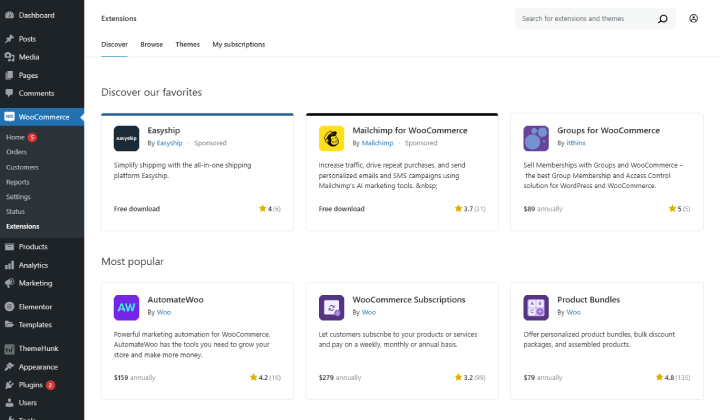Follow the itthinx author link
The width and height of the screenshot is (720, 420).
coord(576,143)
